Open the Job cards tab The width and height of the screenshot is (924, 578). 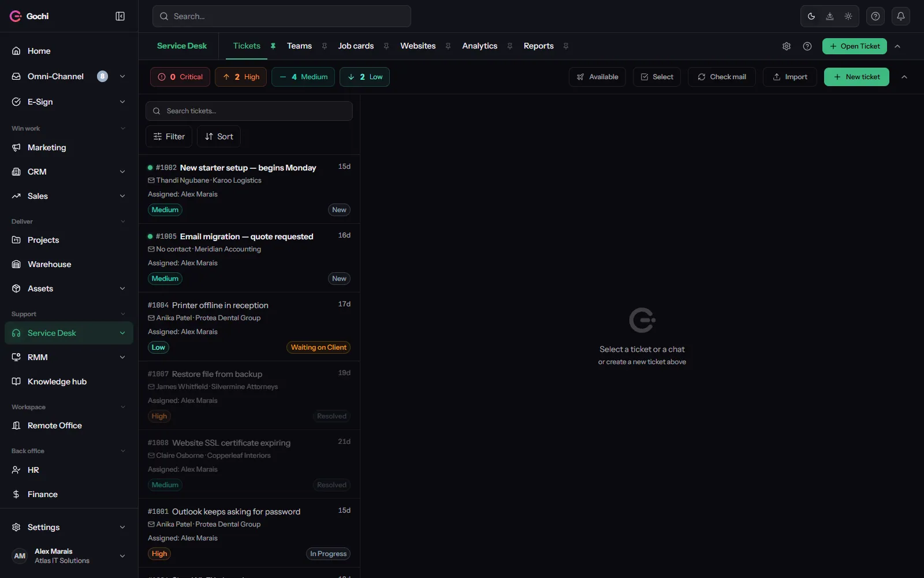point(356,46)
